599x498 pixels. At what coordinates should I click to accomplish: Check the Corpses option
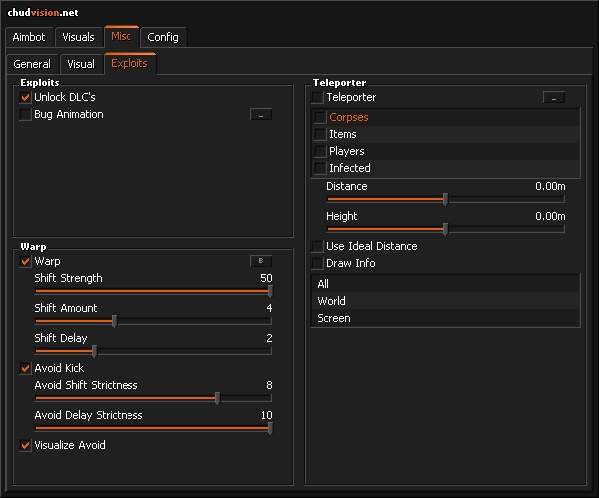tap(320, 117)
